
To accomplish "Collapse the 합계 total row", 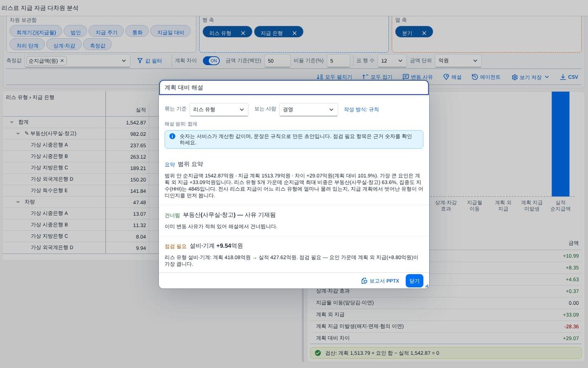I will click(x=11, y=122).
